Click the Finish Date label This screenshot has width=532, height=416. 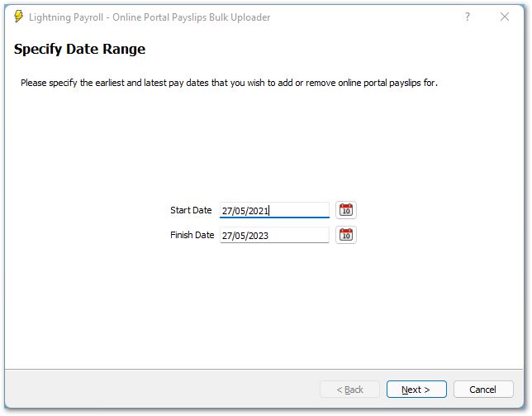192,235
